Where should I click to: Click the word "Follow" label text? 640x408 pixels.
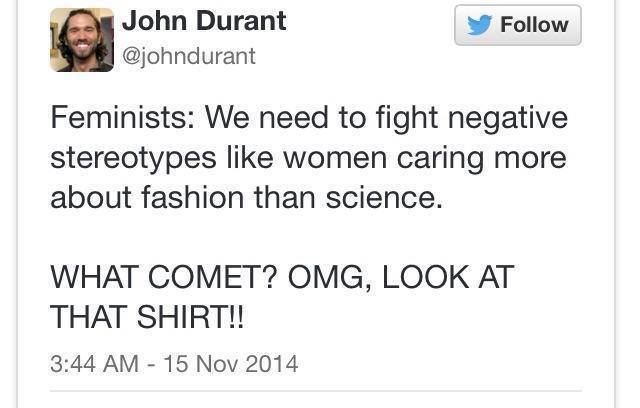coord(534,25)
